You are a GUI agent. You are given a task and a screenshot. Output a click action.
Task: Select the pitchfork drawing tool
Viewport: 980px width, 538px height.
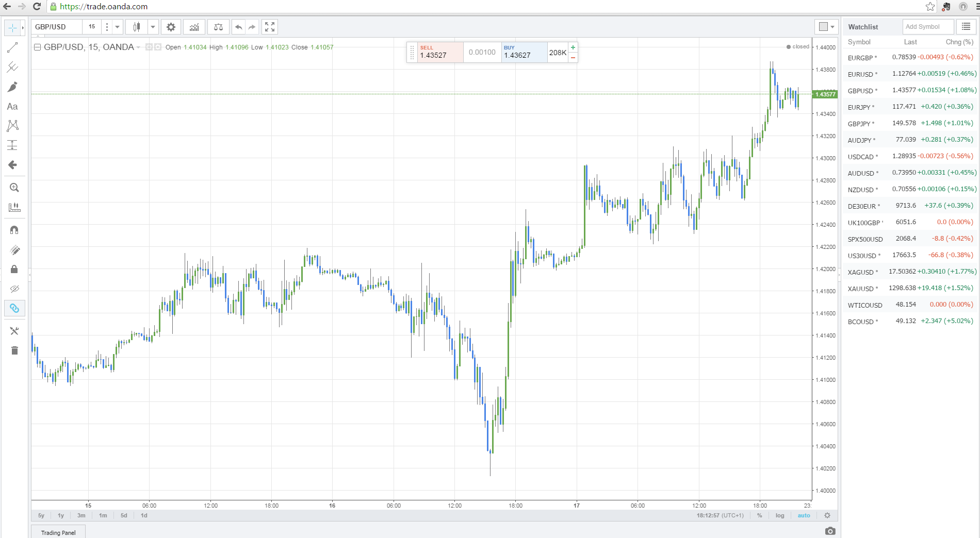tap(12, 67)
